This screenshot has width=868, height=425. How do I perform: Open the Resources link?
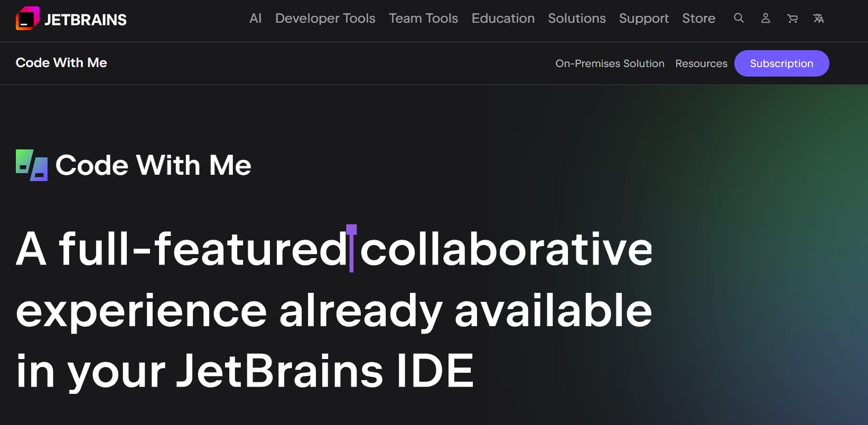702,63
